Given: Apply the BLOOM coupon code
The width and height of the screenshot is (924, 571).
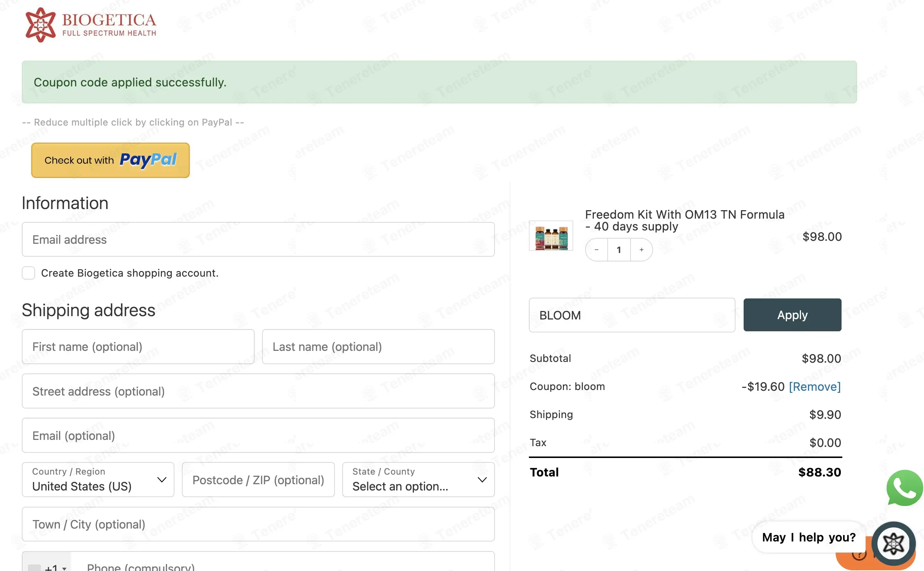Looking at the screenshot, I should tap(792, 315).
